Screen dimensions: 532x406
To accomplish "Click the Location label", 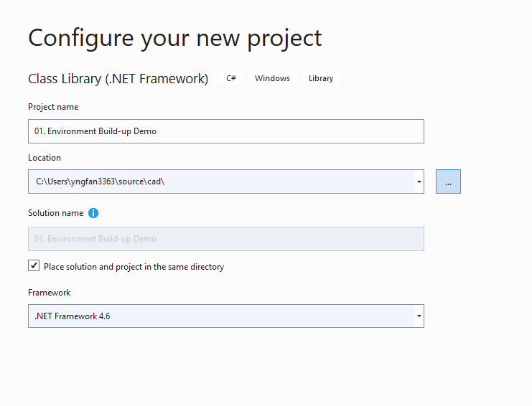I will coord(45,158).
